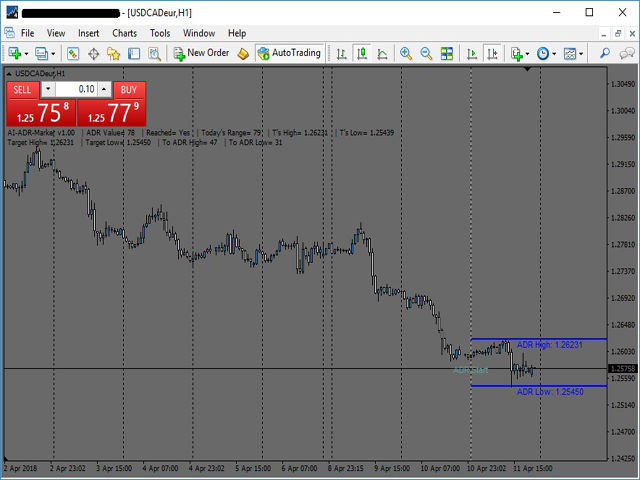This screenshot has width=640, height=480.
Task: Open the Navigator panel star-folder icon
Action: click(115, 53)
